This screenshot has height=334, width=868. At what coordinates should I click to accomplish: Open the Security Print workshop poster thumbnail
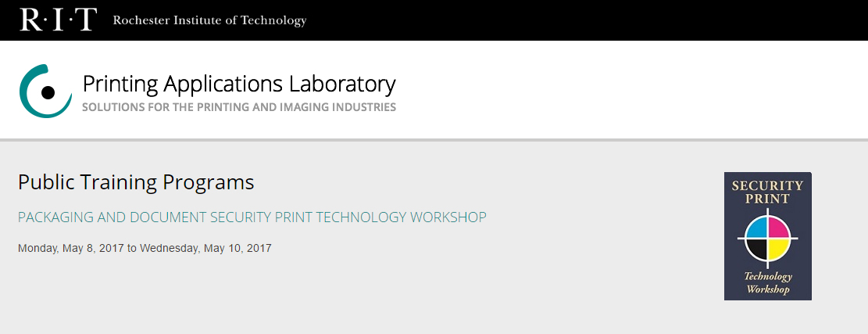pos(768,236)
